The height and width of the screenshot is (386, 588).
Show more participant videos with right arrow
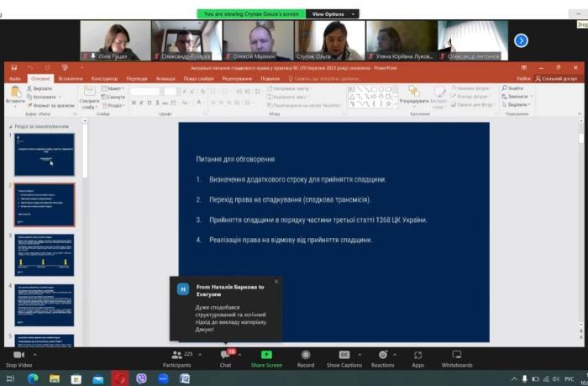(x=521, y=40)
